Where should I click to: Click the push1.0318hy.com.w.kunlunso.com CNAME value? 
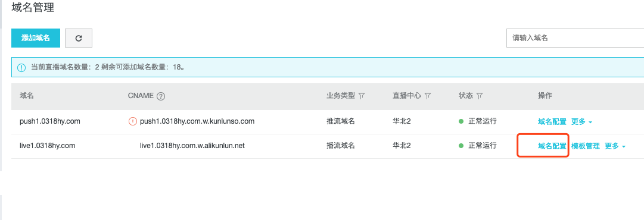[x=197, y=121]
